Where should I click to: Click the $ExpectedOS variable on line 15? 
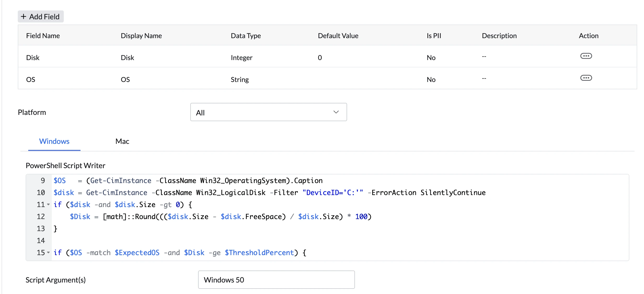tap(137, 253)
